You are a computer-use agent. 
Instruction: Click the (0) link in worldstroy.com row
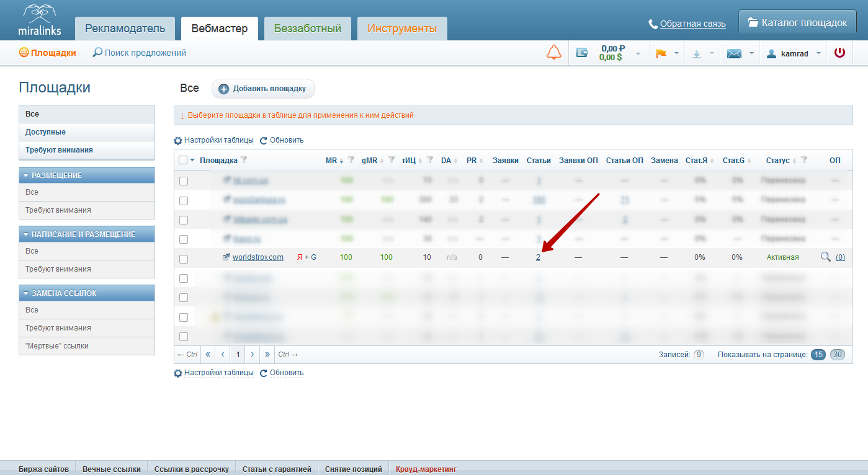tap(840, 257)
